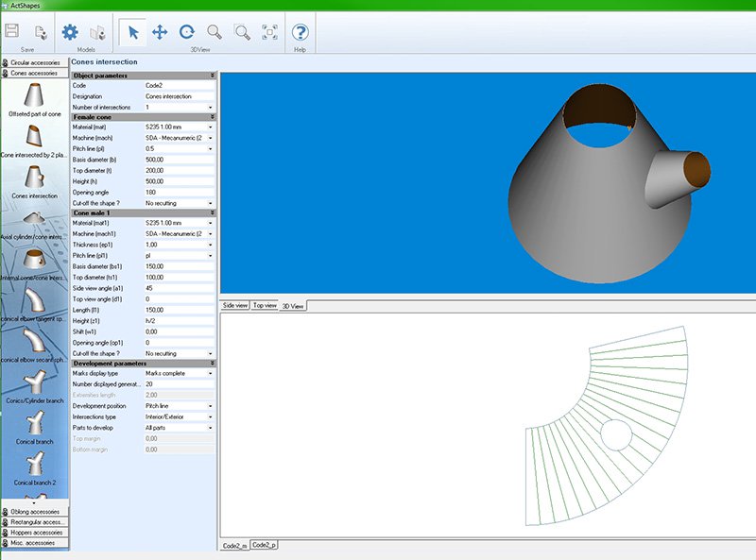Screen dimensions: 756x560
Task: Activate the rotate view tool
Action: pos(187,31)
